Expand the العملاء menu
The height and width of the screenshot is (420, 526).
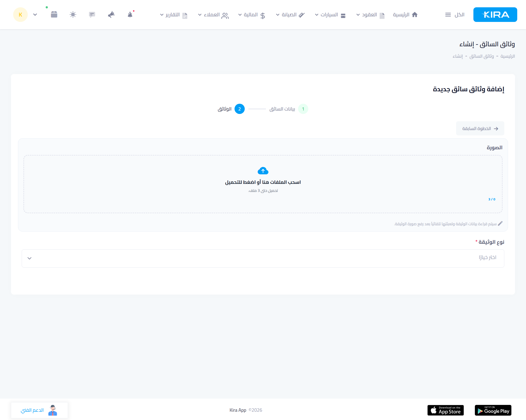tap(213, 15)
